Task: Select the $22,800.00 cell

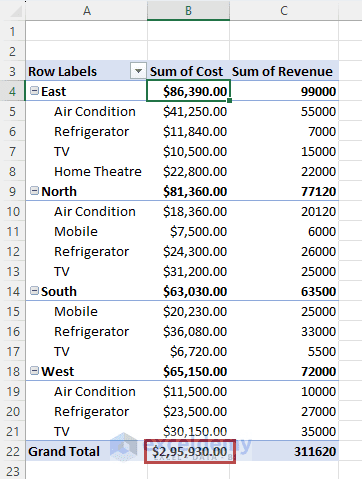Action: coord(188,171)
